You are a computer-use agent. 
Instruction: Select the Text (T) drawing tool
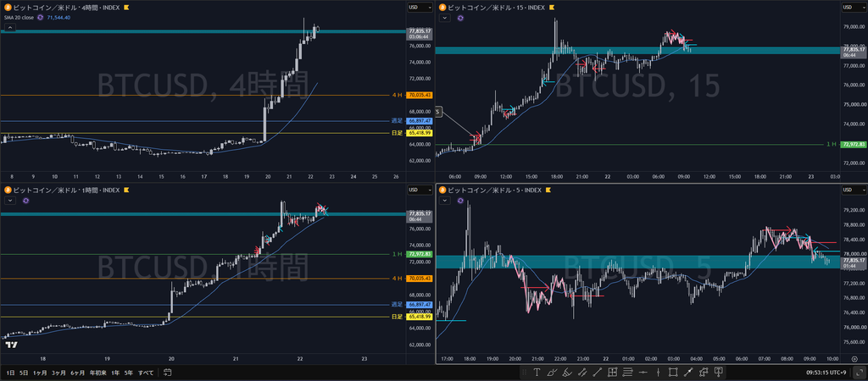click(537, 373)
